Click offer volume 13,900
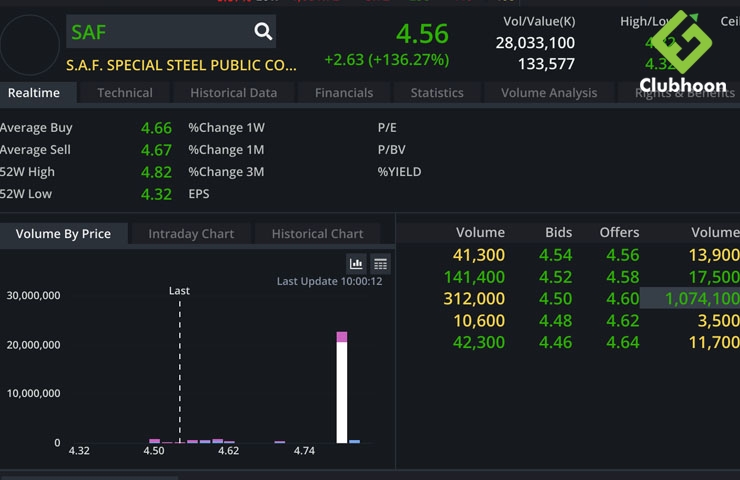The height and width of the screenshot is (480, 740). tap(714, 255)
